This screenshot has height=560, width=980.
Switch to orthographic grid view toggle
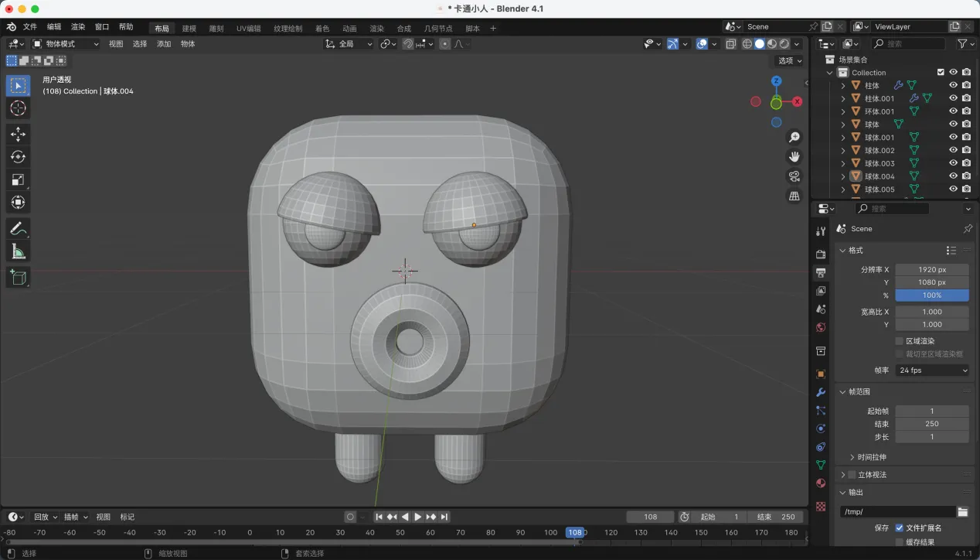[794, 196]
